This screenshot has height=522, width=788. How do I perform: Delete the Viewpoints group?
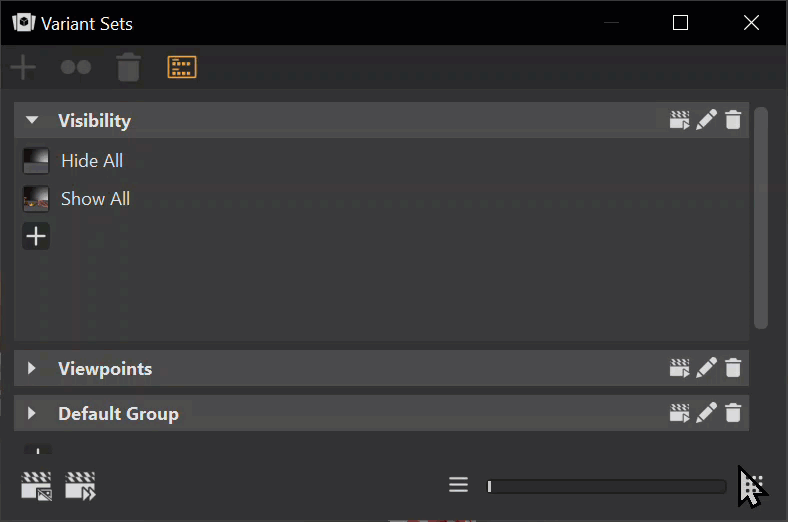pyautogui.click(x=733, y=368)
